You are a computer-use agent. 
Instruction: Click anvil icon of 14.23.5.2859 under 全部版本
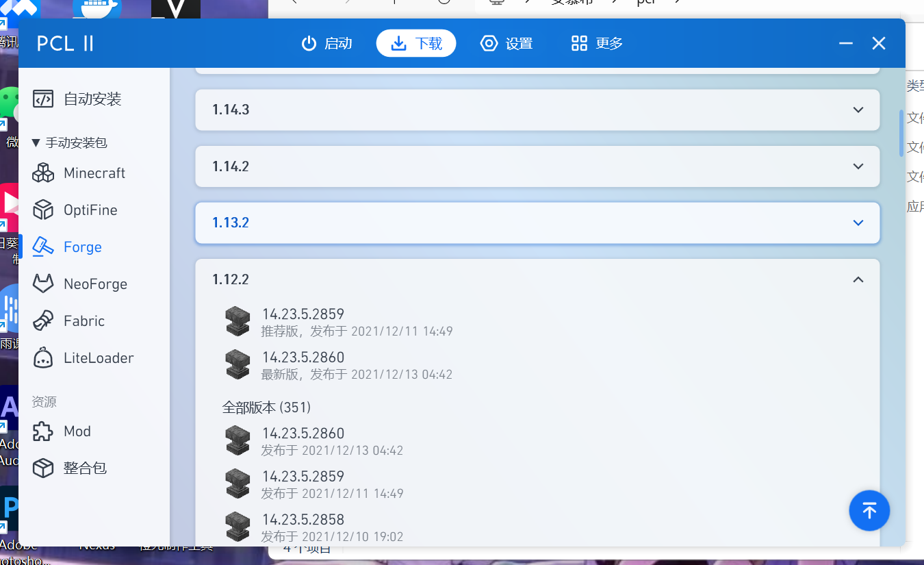tap(238, 484)
